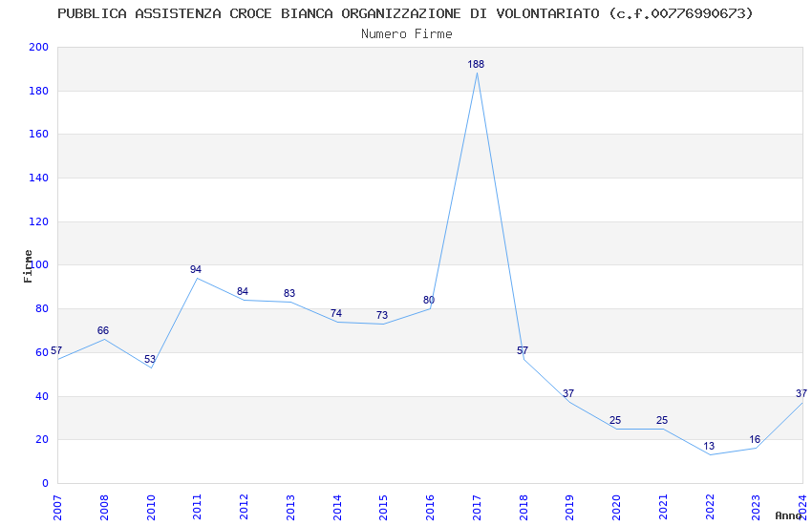The image size is (812, 525).
Task: Click the data label 37 for 2024
Action: click(x=801, y=393)
